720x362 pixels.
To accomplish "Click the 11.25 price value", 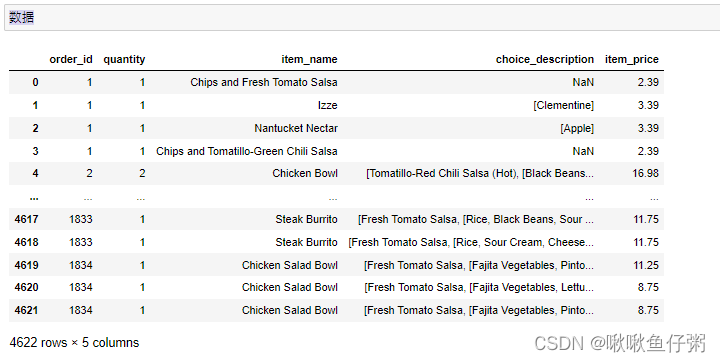I will (646, 265).
